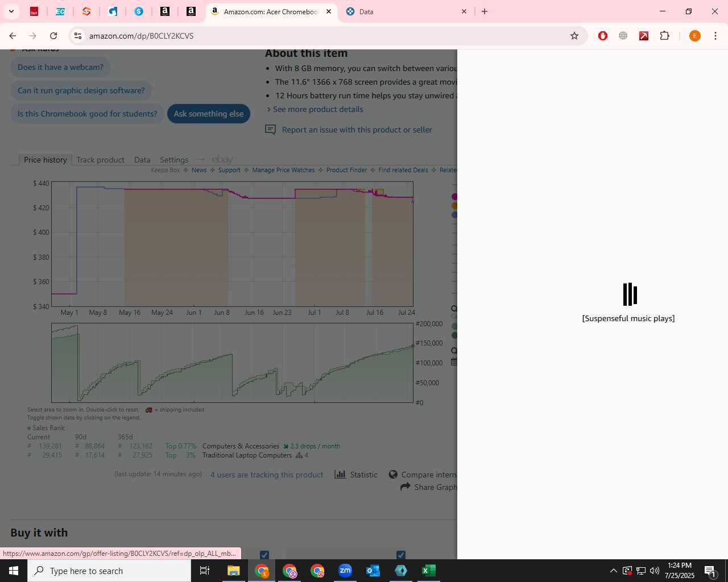Open the red arrow extension icon
The height and width of the screenshot is (582, 728).
pyautogui.click(x=644, y=36)
